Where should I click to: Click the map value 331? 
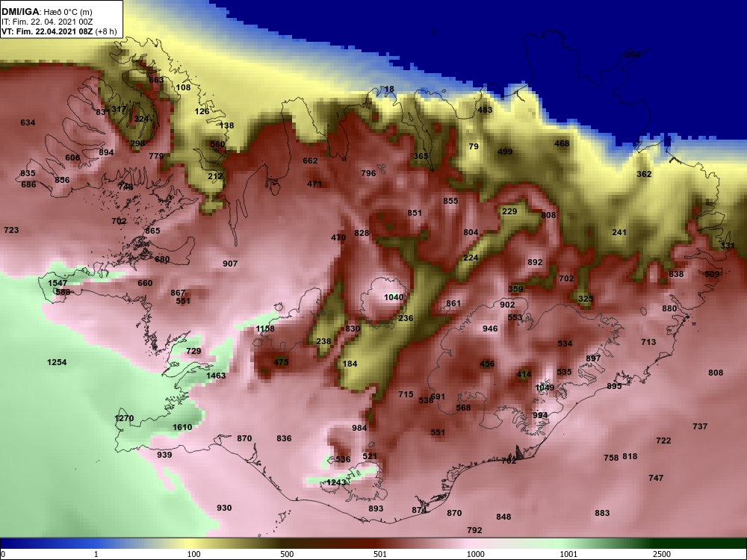(x=728, y=246)
